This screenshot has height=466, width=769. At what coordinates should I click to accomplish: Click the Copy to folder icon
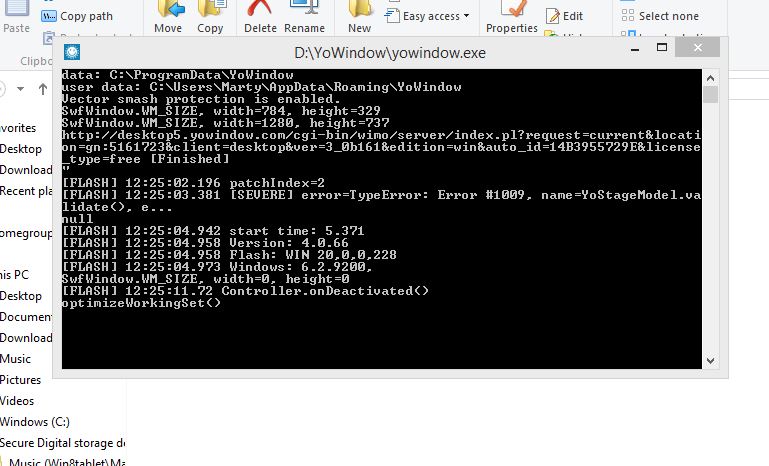point(212,8)
